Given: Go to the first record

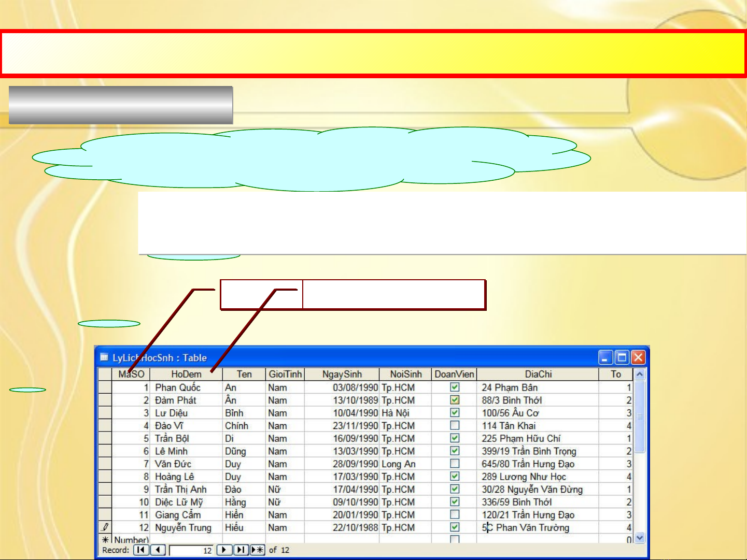Looking at the screenshot, I should point(140,550).
